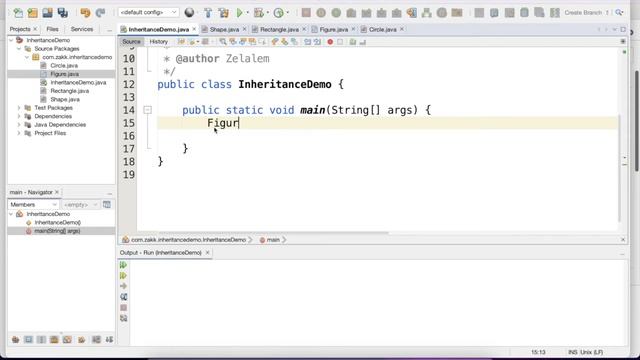Click the Redo toolbar icon
This screenshot has width=640, height=360.
pos(100,13)
